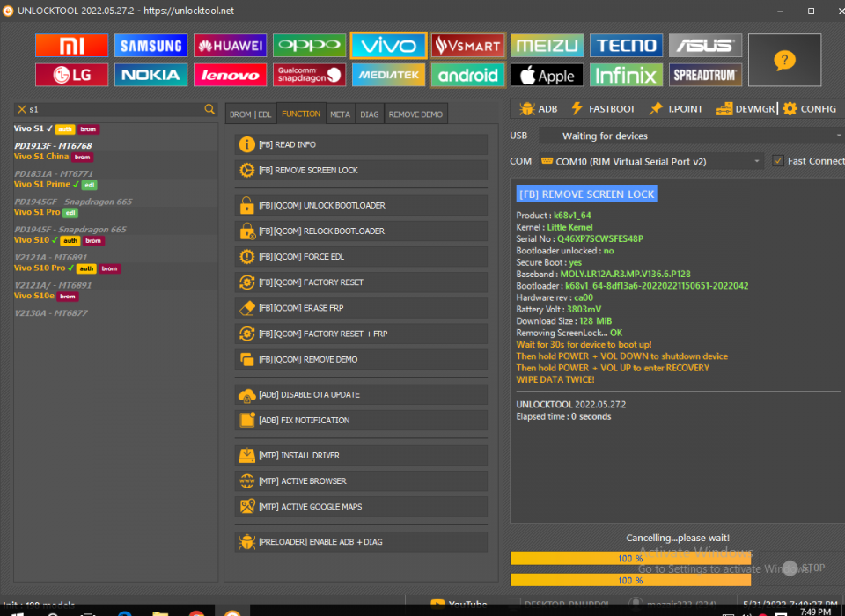Select the Vivo S10e model

(x=115, y=304)
